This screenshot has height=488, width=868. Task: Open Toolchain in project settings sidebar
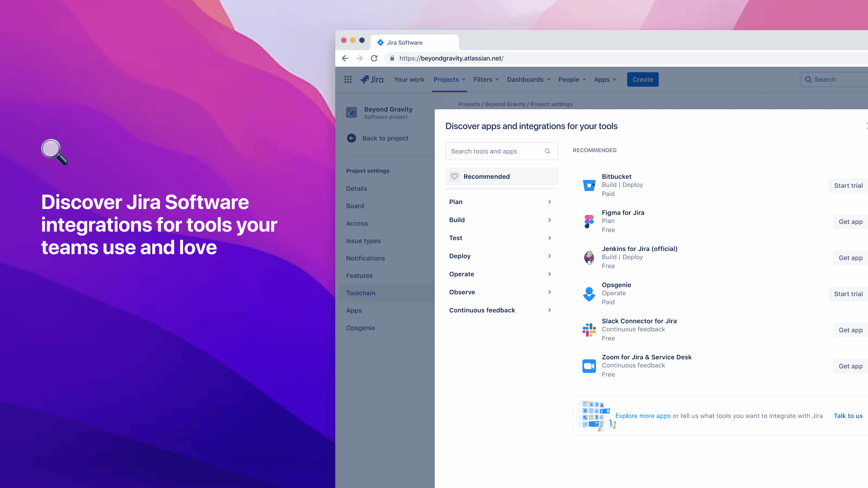click(x=361, y=293)
